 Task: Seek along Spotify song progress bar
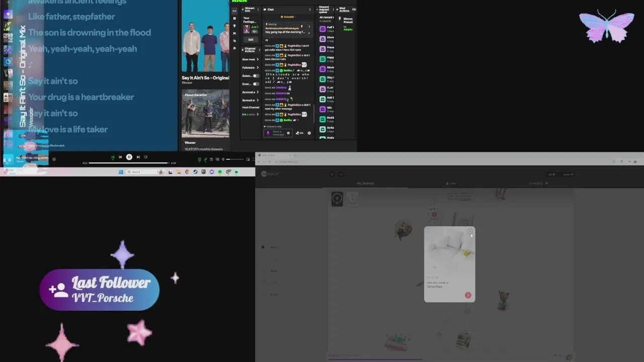[x=129, y=163]
